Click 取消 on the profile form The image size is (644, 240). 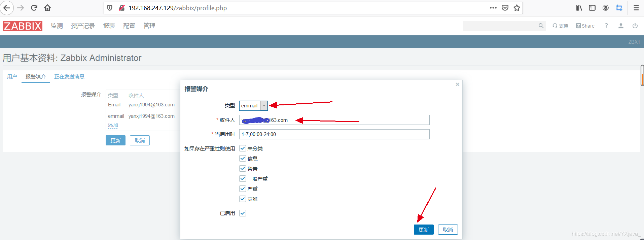[140, 140]
